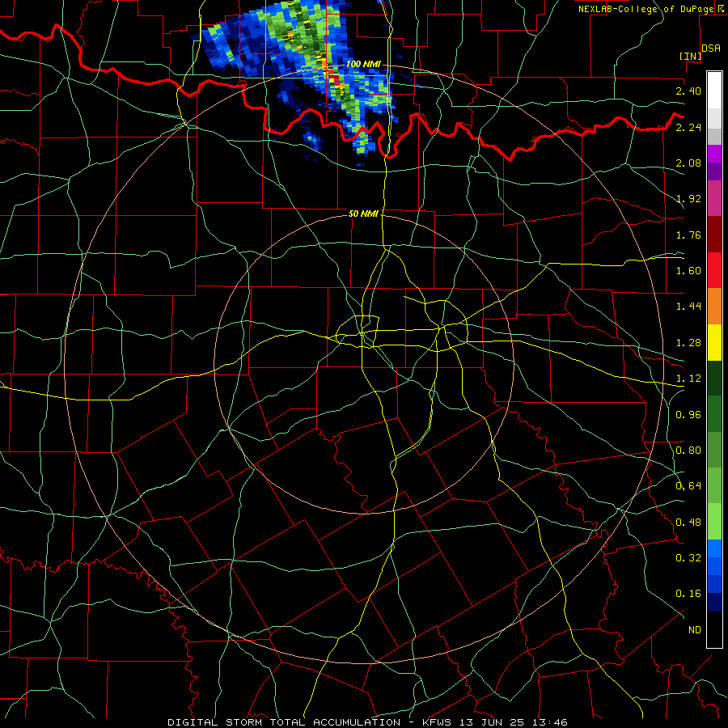728x728 pixels.
Task: Click the white swatch beside 2.40
Action: (714, 91)
